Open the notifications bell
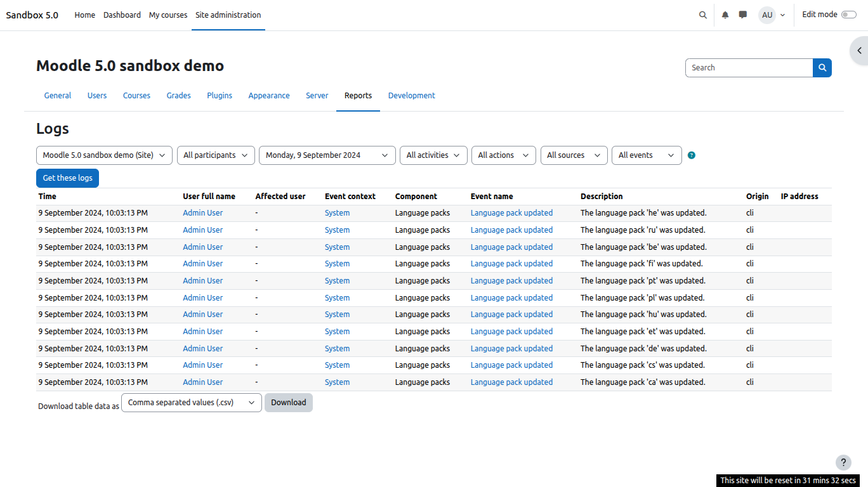The width and height of the screenshot is (868, 487). tap(725, 14)
